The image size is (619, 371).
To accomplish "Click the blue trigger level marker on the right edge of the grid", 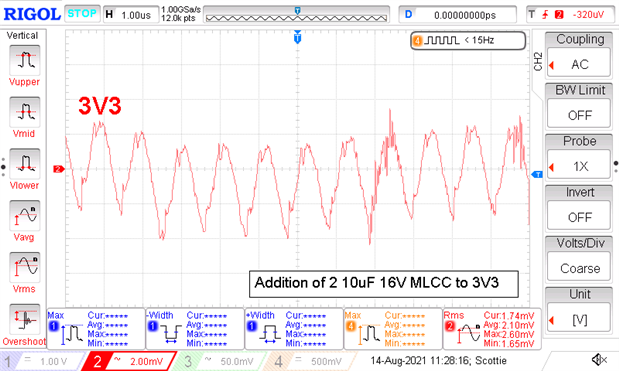I will (x=537, y=174).
